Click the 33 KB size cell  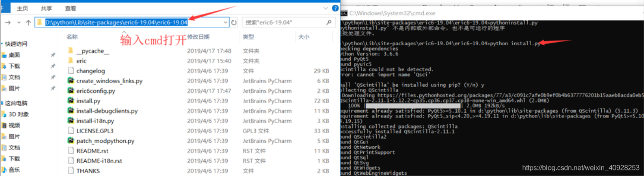pos(321,131)
